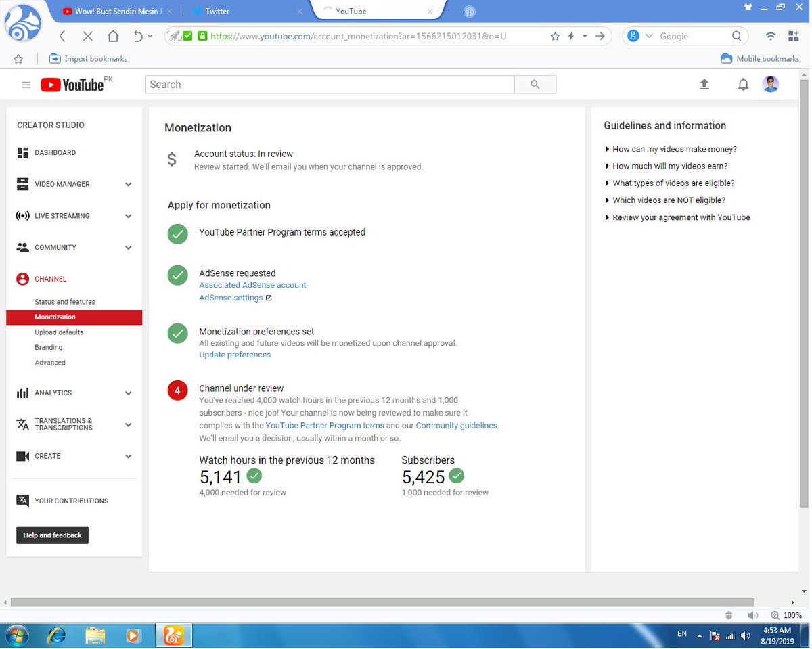
Task: Click the system tray volume icon
Action: coord(745,636)
